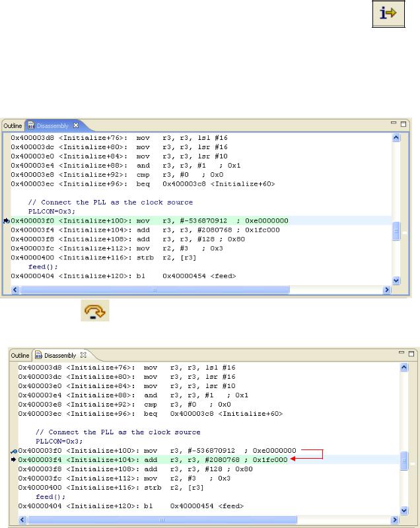The height and width of the screenshot is (528, 420).
Task: Click line 0x400003d8 in upper panel
Action: coord(120,138)
